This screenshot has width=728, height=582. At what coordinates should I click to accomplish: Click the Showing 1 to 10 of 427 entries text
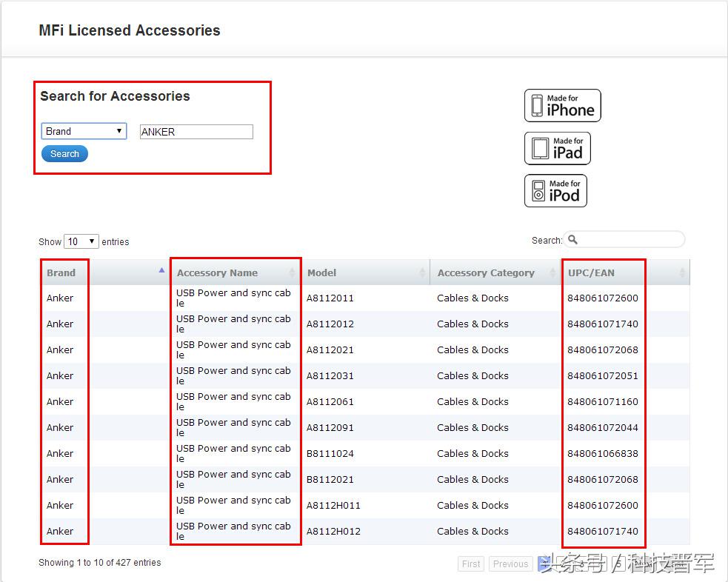pyautogui.click(x=100, y=563)
